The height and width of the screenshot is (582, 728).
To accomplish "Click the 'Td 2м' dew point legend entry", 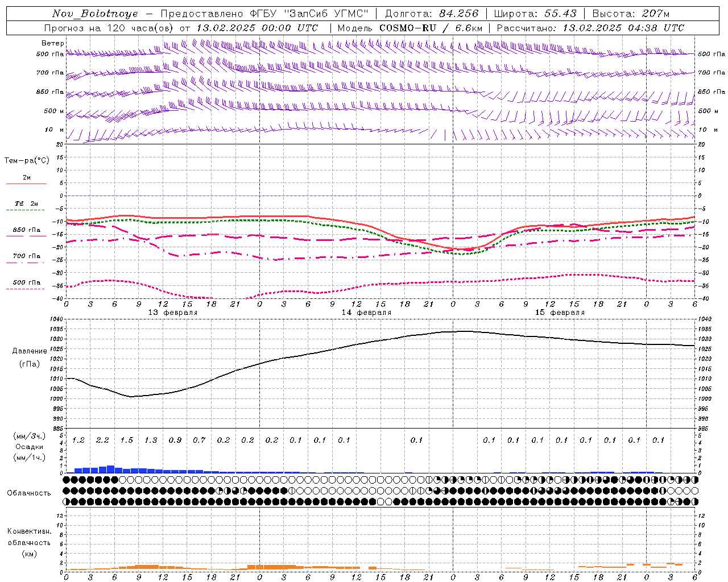I will coord(27,203).
